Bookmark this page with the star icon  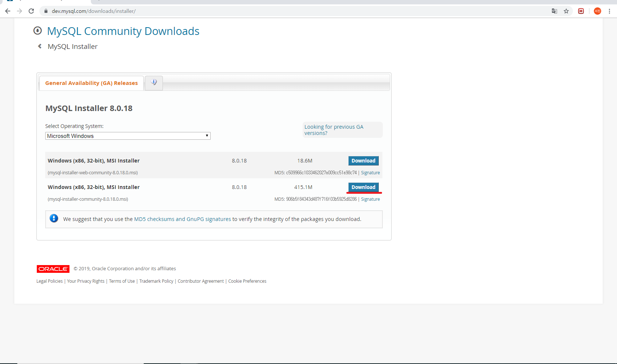566,11
